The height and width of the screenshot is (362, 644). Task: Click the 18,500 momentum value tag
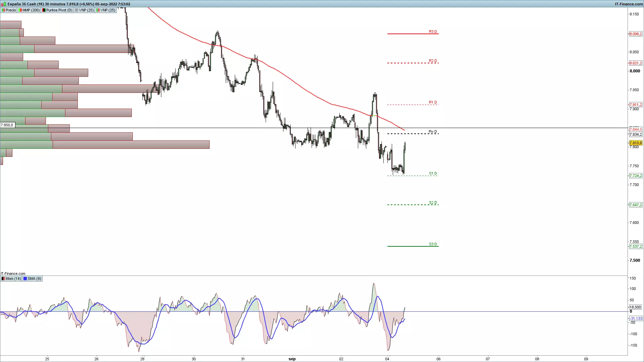pos(635,307)
